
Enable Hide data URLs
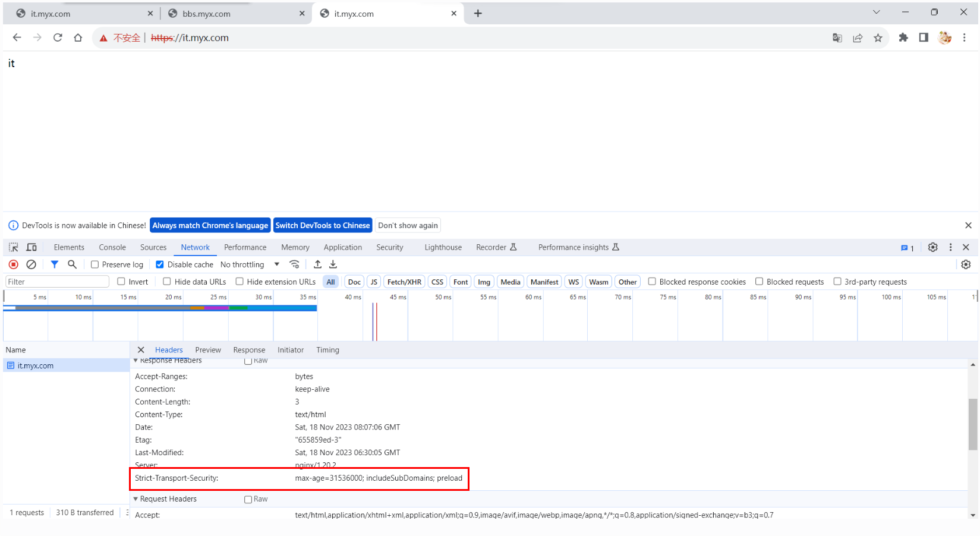(x=167, y=282)
